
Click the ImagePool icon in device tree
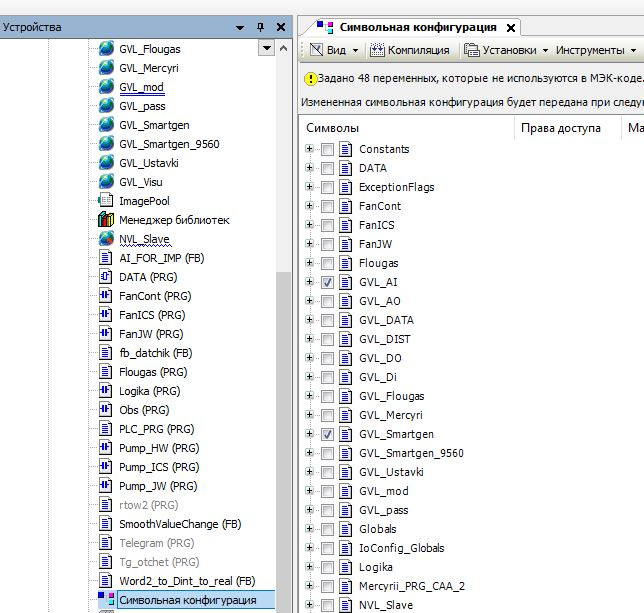[x=106, y=201]
